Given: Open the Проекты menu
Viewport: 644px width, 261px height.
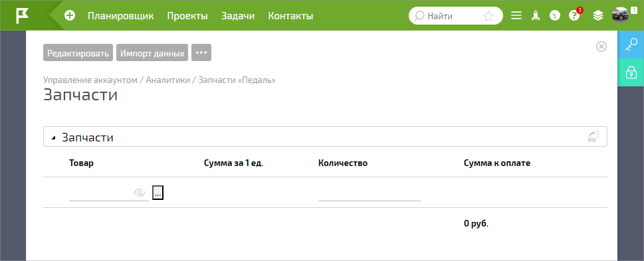Looking at the screenshot, I should pos(187,16).
